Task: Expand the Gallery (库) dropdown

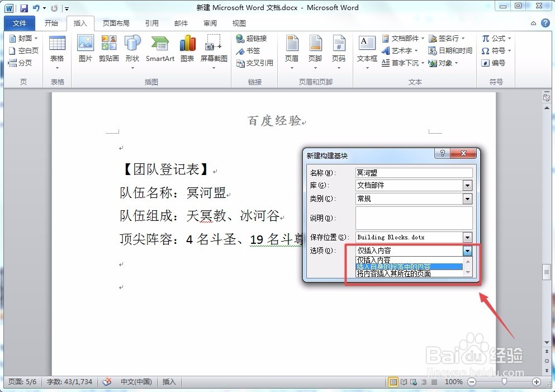Action: point(467,186)
